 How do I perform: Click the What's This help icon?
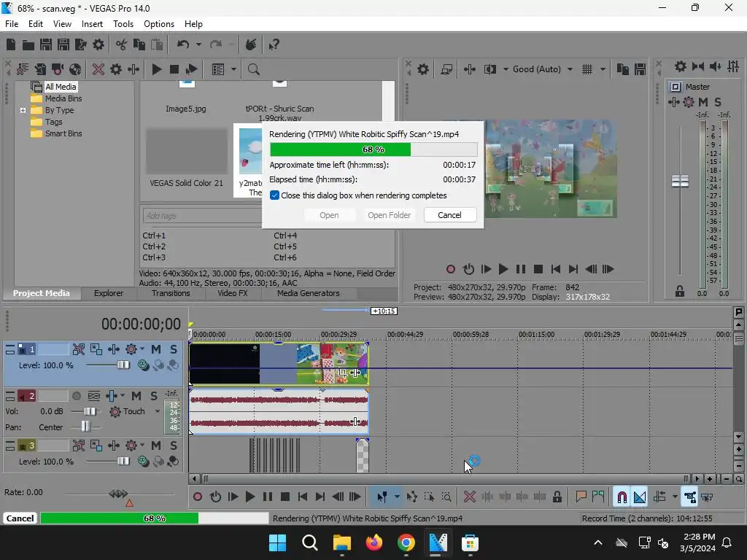point(274,44)
